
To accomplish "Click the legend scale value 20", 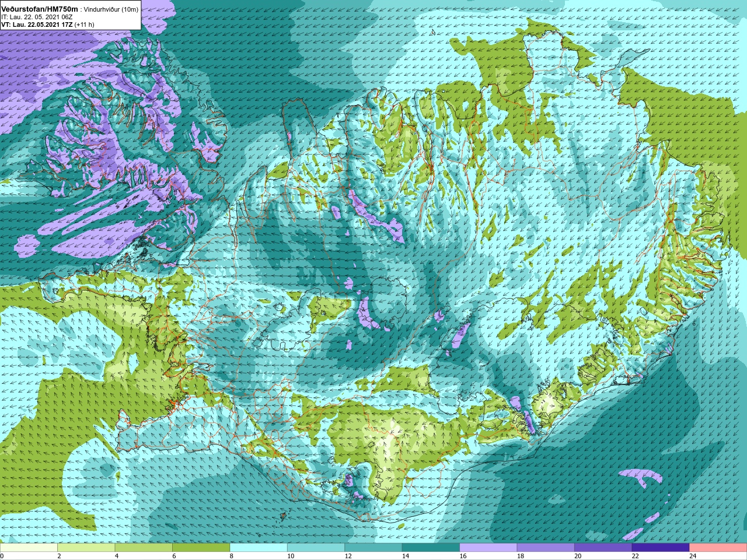I will [x=578, y=556].
